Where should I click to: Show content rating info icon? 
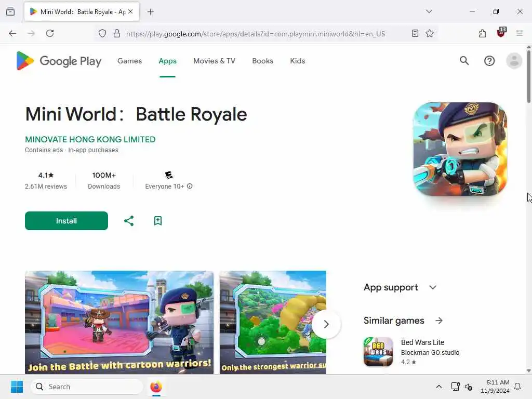[x=190, y=187]
